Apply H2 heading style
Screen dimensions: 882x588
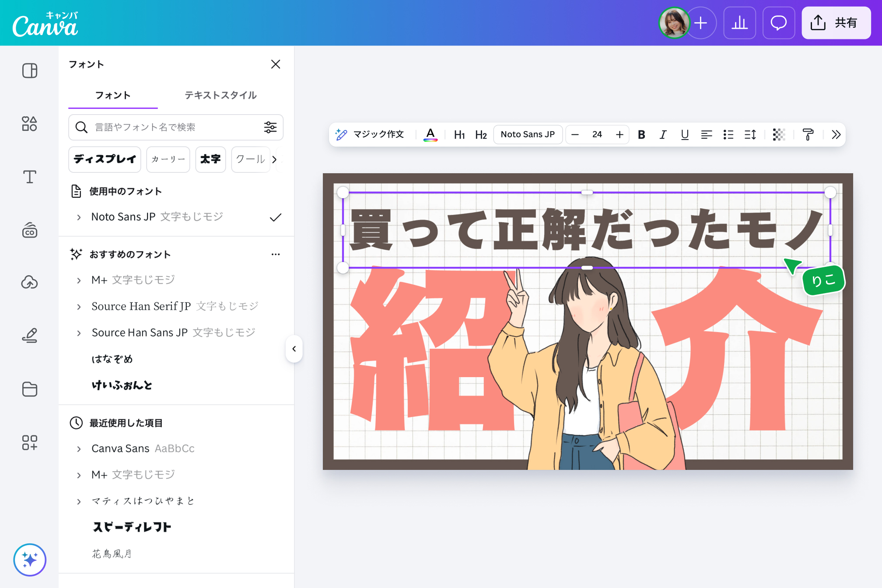tap(481, 135)
